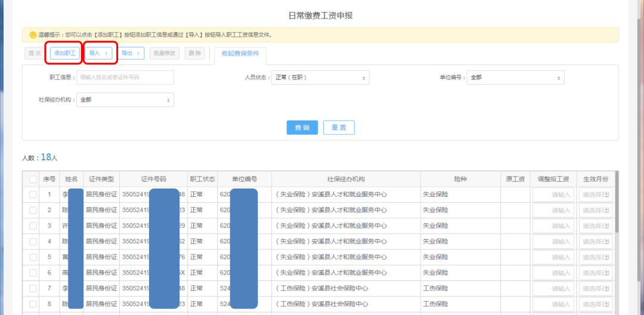The image size is (644, 315).
Task: Check the checkbox for row 8
Action: tap(33, 304)
